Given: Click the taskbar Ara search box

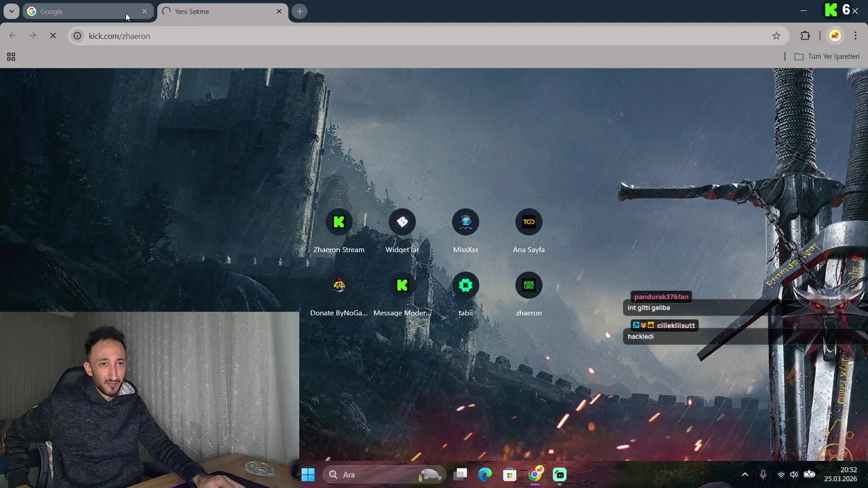Looking at the screenshot, I should point(384,474).
